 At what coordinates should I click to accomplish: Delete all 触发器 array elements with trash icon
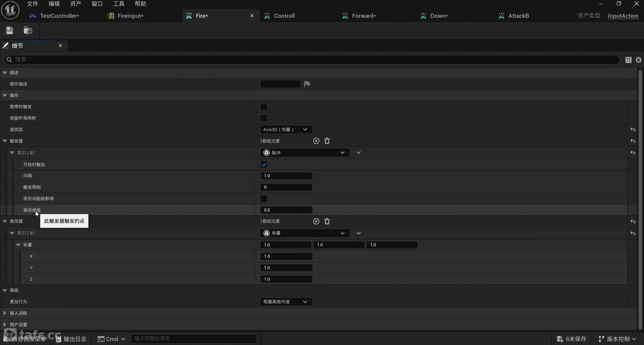[x=327, y=141]
